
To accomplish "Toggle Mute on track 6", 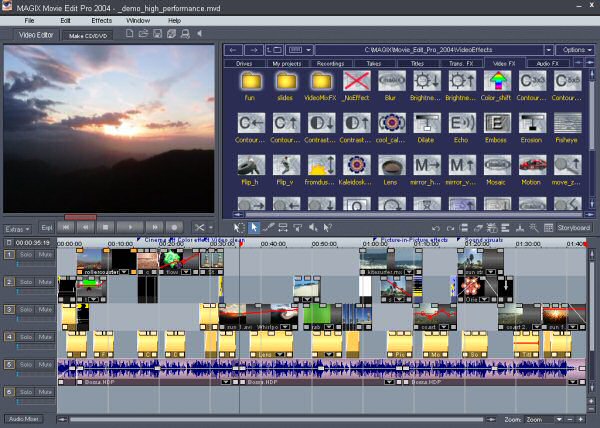I will 45,392.
